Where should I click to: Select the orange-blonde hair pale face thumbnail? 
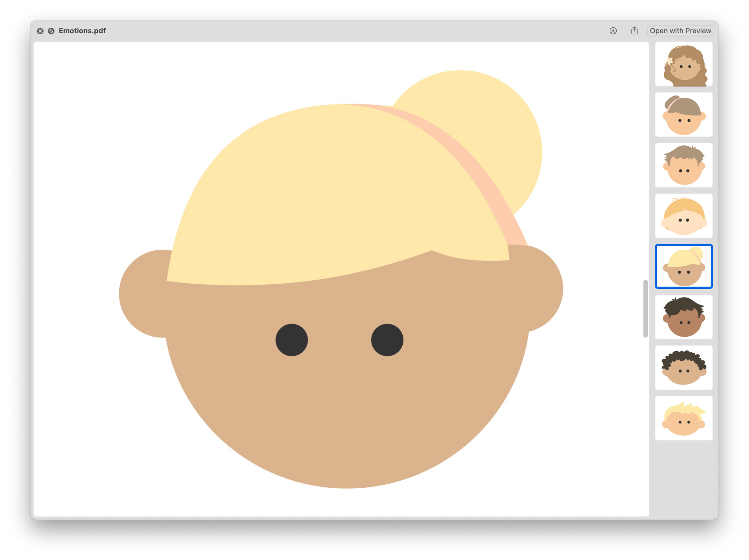pos(683,216)
